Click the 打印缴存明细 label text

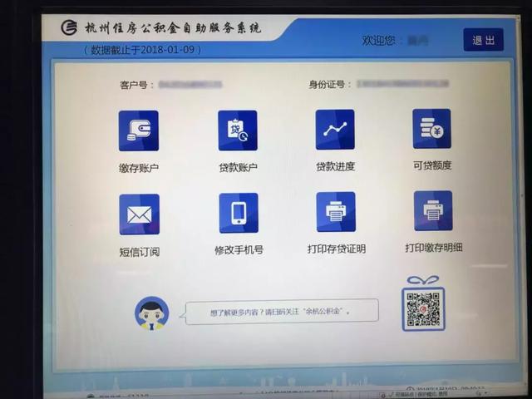point(434,248)
